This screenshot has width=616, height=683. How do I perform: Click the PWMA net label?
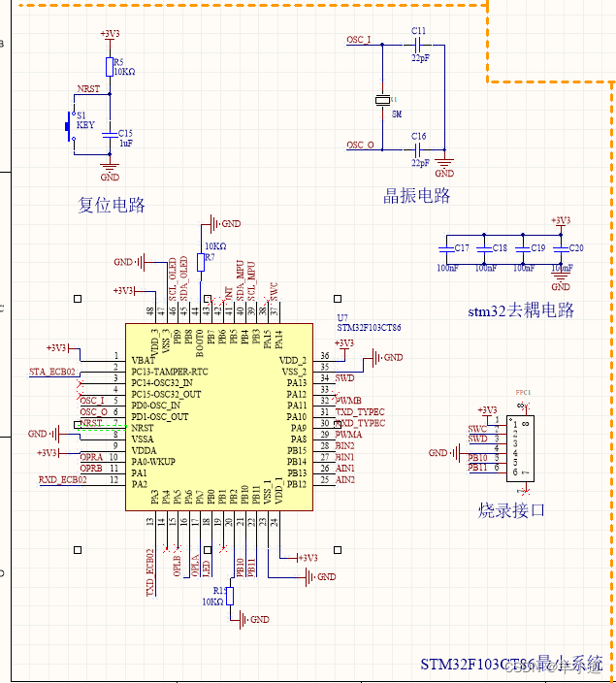coord(348,435)
